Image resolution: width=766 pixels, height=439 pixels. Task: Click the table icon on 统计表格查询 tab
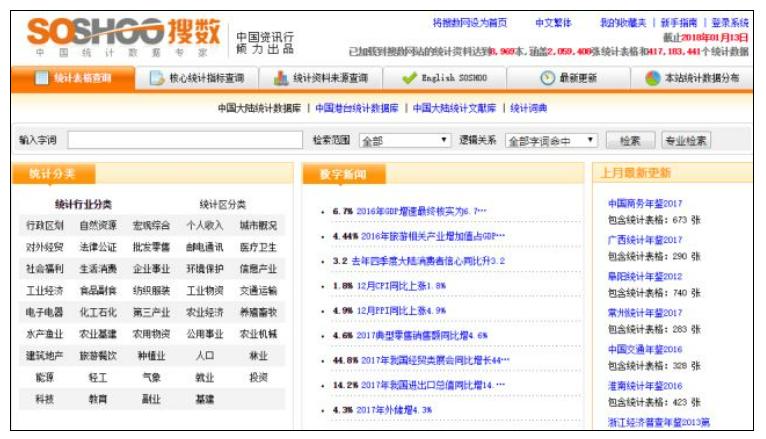[42, 78]
